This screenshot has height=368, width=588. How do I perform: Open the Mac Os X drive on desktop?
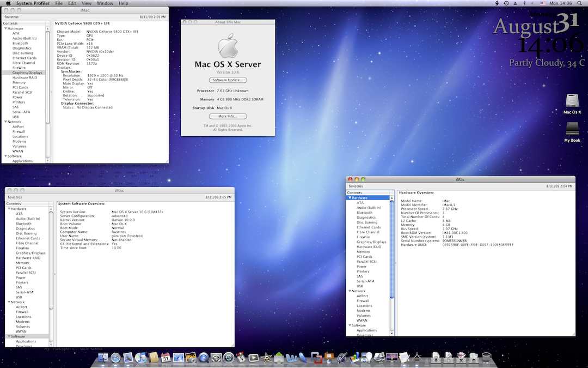pos(572,101)
